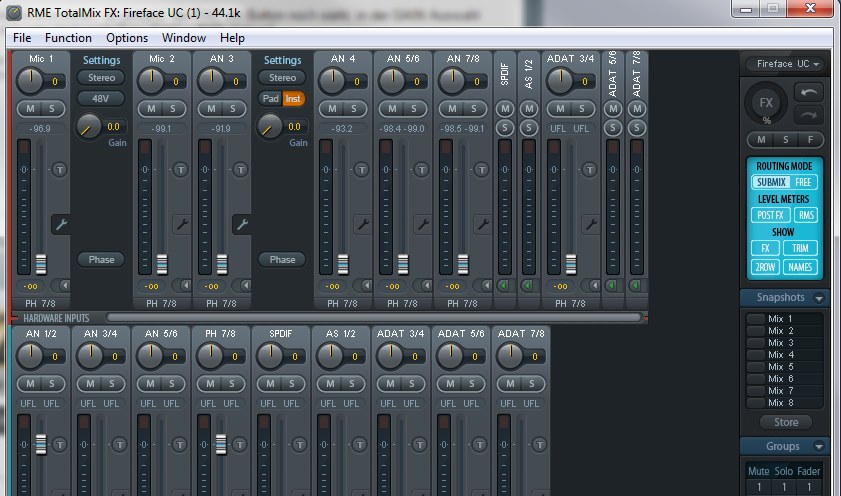Click the Trim (T) button on Mic 1
Viewport: 841px width, 496px height.
click(60, 170)
